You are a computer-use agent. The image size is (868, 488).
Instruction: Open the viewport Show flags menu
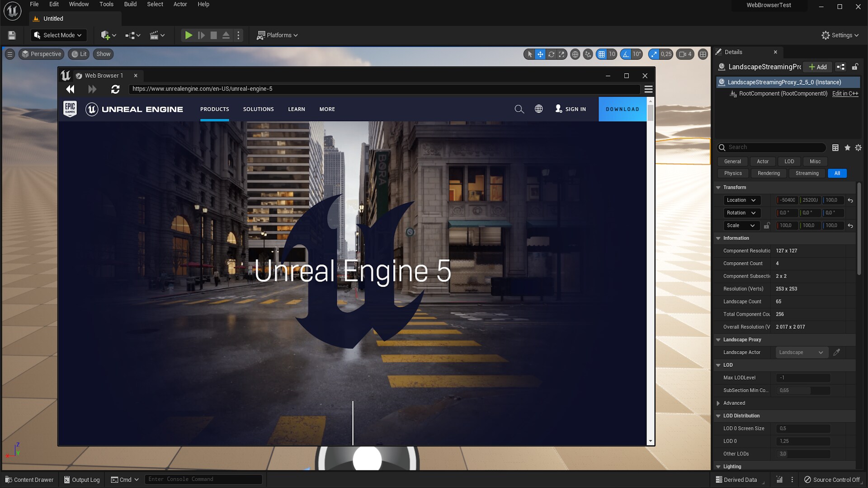click(x=103, y=54)
